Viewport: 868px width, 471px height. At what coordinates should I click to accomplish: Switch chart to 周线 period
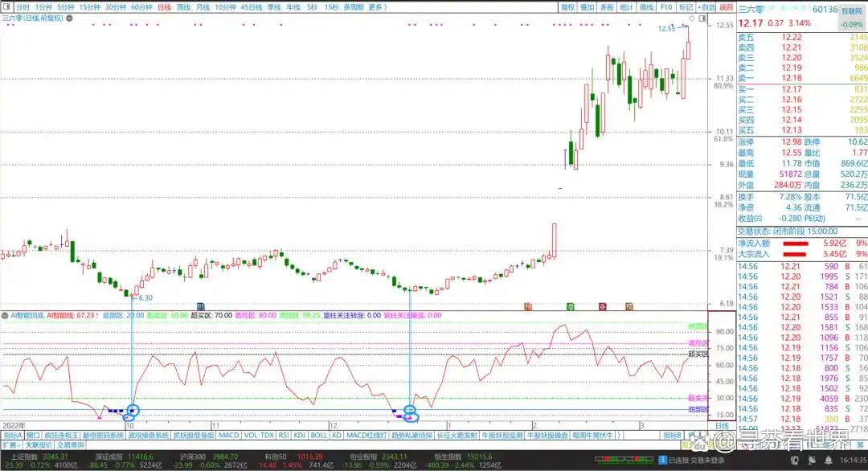[183, 7]
